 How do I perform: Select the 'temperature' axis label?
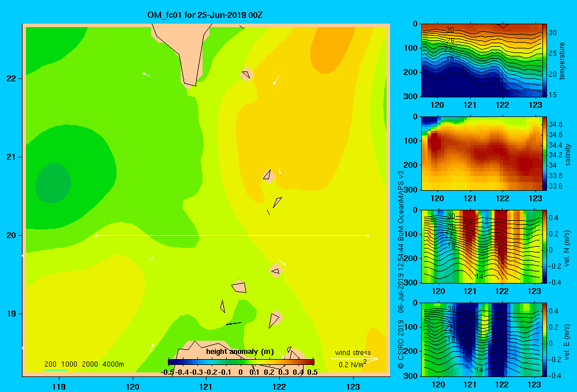[x=562, y=61]
